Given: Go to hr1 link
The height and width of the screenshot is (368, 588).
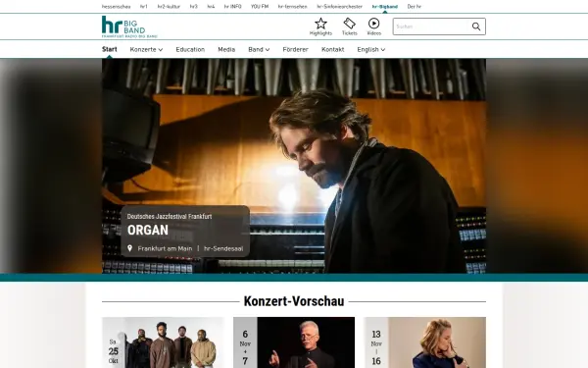Looking at the screenshot, I should pyautogui.click(x=144, y=7).
